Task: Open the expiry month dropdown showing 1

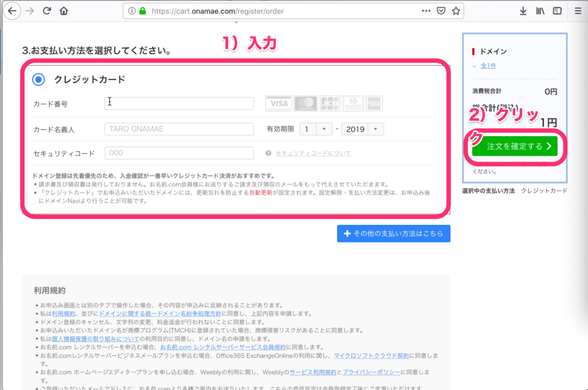Action: tap(316, 129)
